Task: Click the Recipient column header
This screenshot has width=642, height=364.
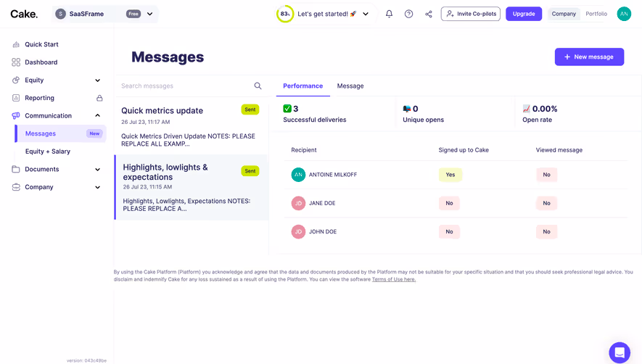Action: pos(304,150)
